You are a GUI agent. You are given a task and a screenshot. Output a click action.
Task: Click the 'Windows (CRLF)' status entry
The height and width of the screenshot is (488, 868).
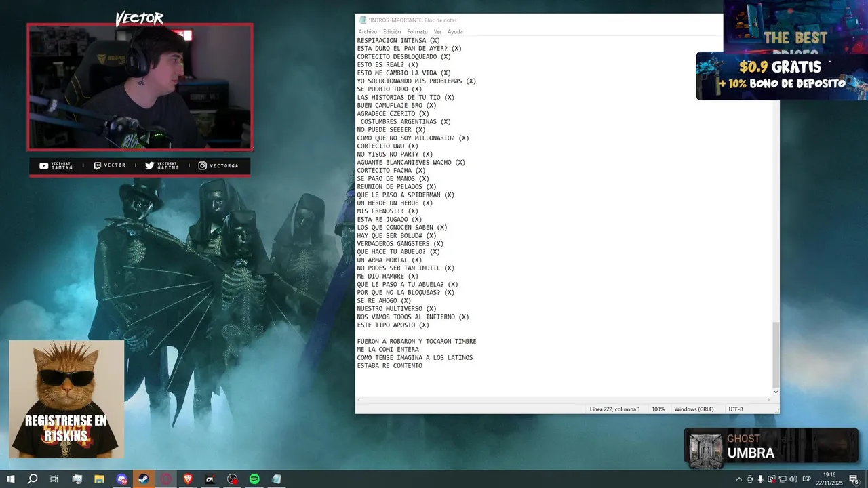pos(694,409)
